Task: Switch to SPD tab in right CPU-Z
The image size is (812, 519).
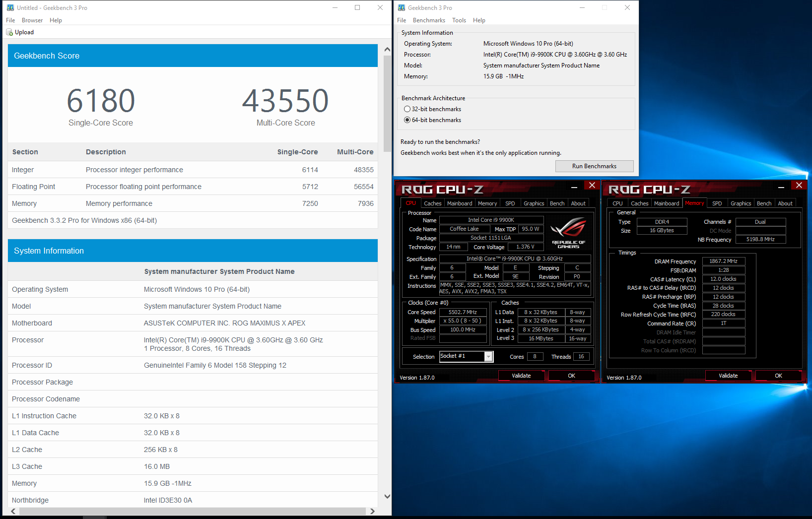Action: [717, 203]
